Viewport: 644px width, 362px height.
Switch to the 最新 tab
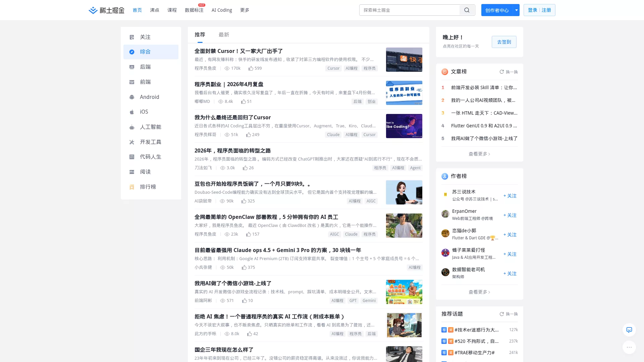[224, 35]
